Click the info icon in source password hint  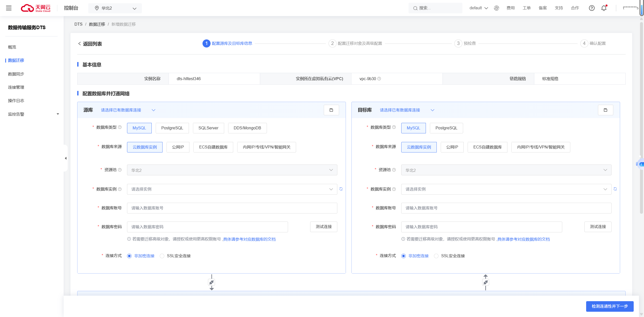tap(129, 239)
